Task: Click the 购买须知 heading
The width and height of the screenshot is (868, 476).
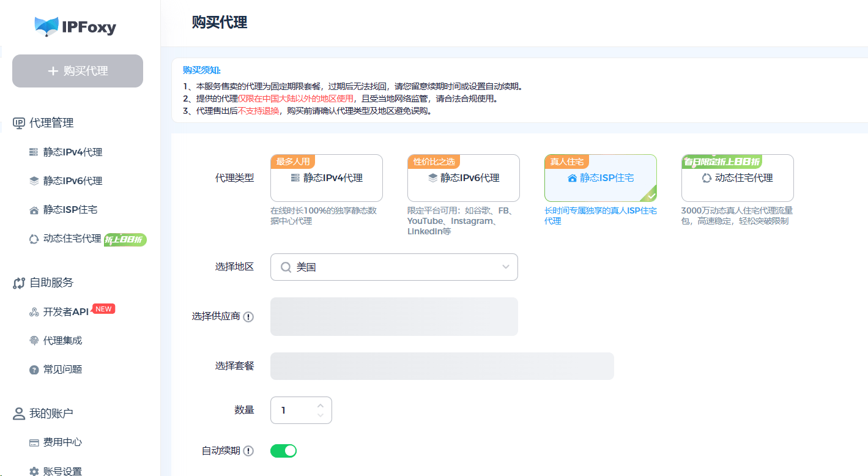Action: (x=202, y=70)
